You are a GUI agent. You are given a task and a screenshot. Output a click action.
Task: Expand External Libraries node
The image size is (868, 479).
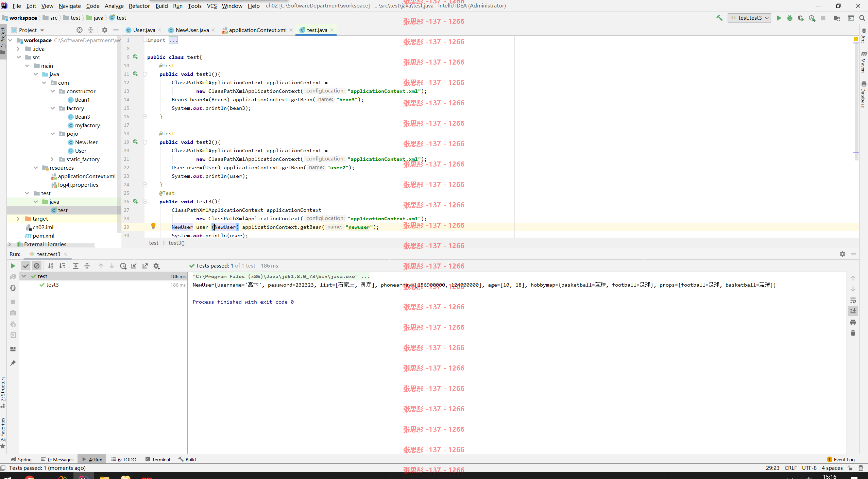(x=10, y=244)
